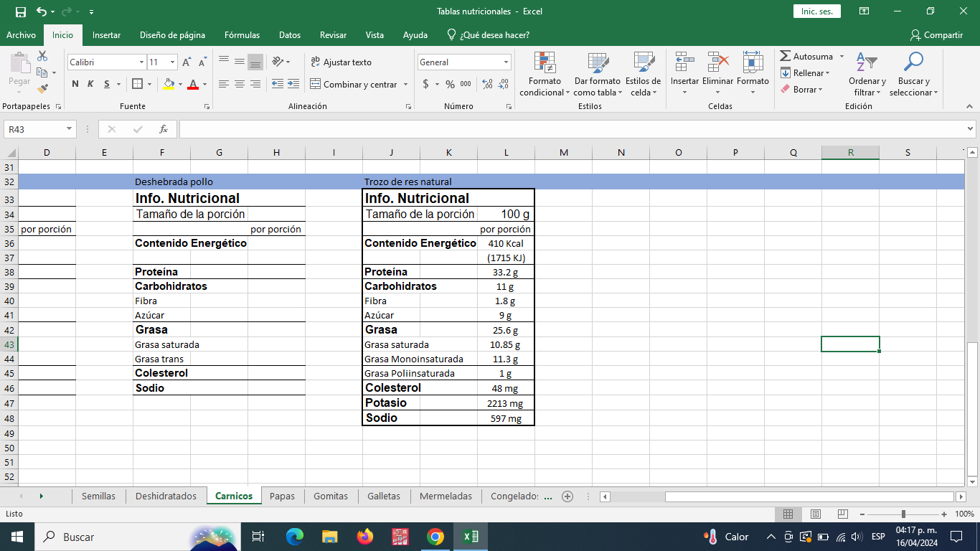Select the Deshidratados sheet tab

point(166,496)
